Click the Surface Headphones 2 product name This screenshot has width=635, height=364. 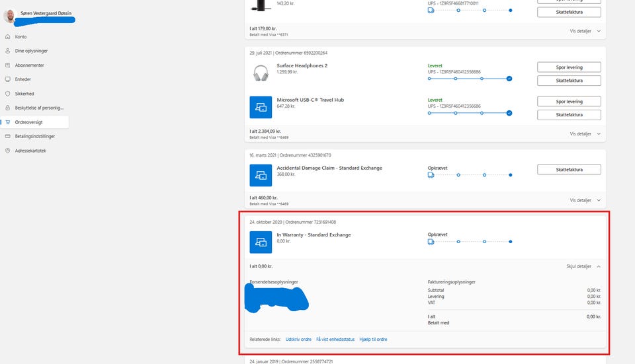tap(302, 65)
